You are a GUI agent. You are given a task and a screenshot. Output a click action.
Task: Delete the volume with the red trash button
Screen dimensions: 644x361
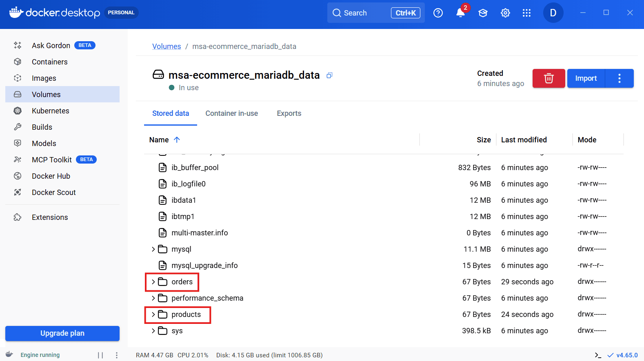[549, 78]
